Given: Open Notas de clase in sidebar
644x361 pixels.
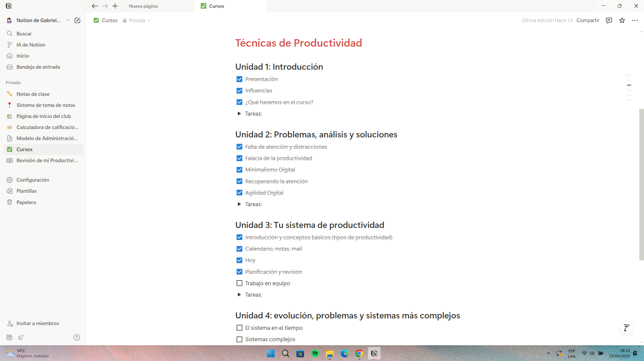Looking at the screenshot, I should pos(33,94).
